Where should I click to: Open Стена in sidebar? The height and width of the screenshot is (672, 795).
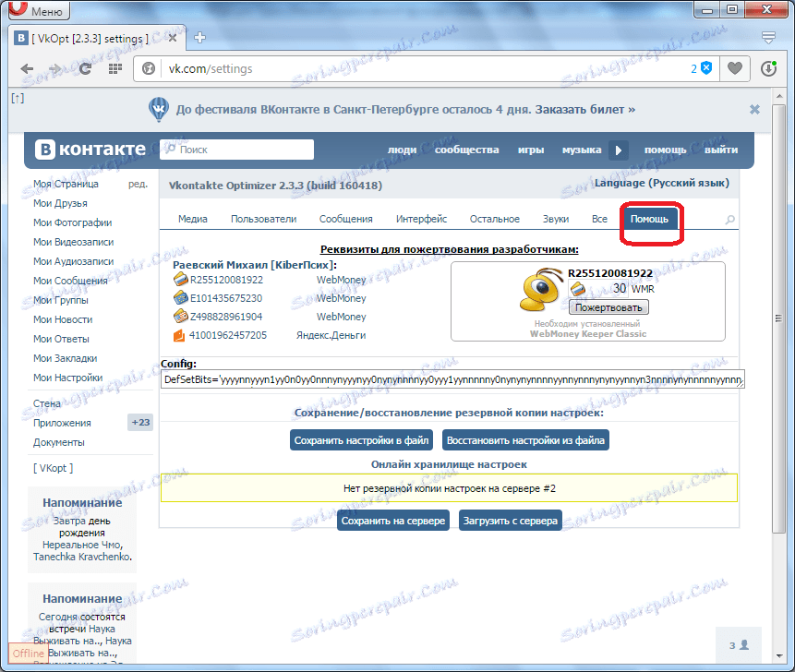pos(47,403)
